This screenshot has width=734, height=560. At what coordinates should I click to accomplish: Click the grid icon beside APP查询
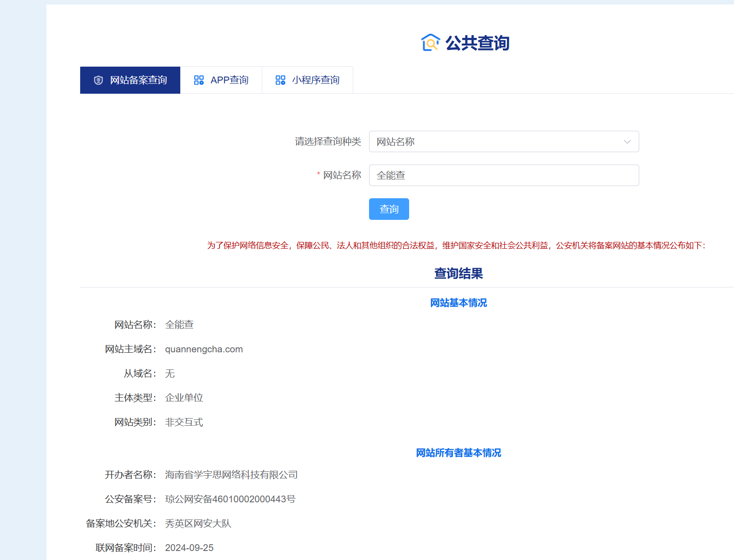pos(199,80)
